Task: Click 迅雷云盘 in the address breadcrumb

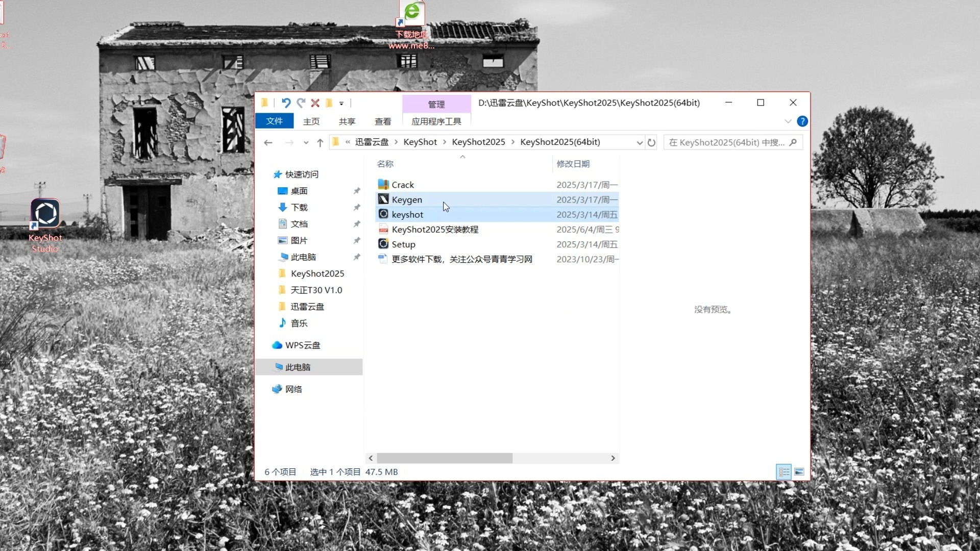Action: tap(372, 142)
